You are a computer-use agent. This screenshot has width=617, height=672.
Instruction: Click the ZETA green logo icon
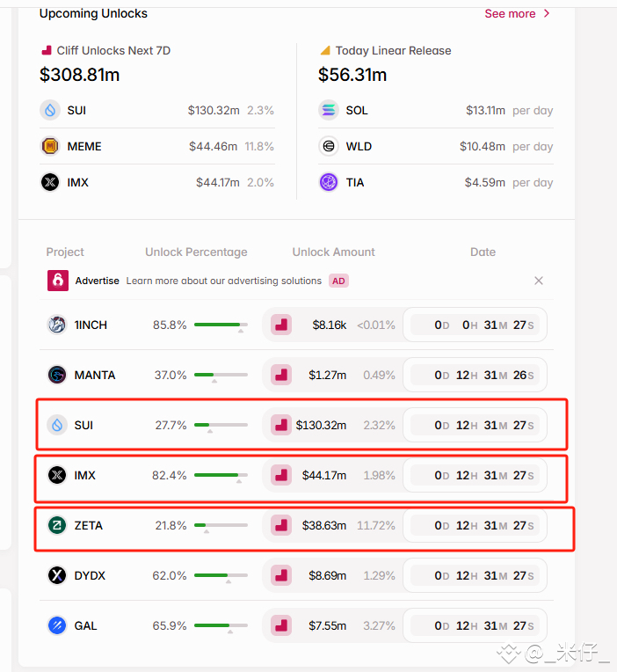(57, 525)
